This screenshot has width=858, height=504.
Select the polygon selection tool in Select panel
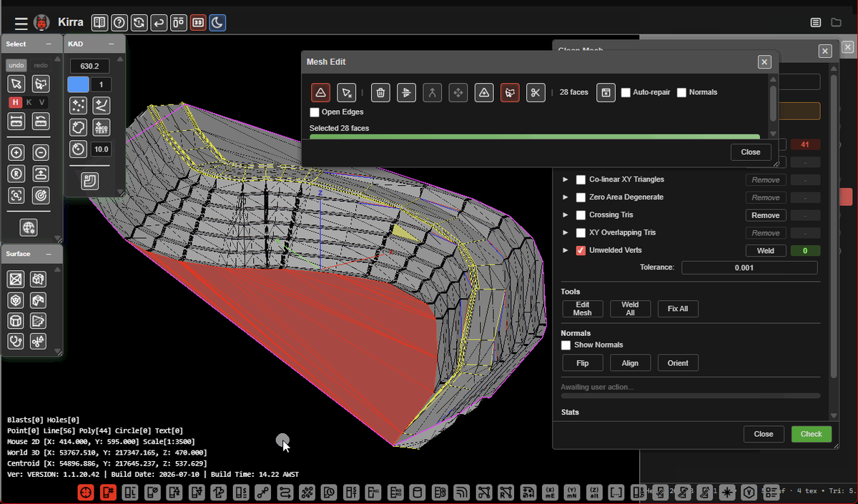[x=41, y=84]
